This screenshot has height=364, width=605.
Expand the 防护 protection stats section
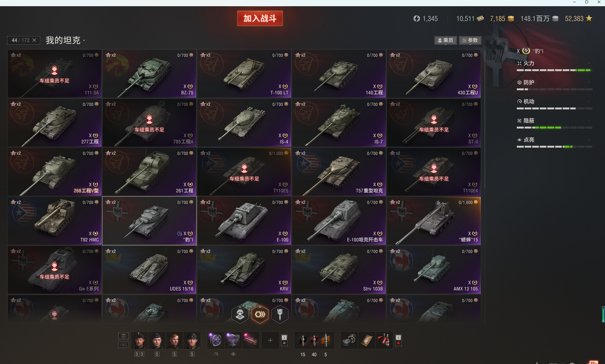click(554, 82)
